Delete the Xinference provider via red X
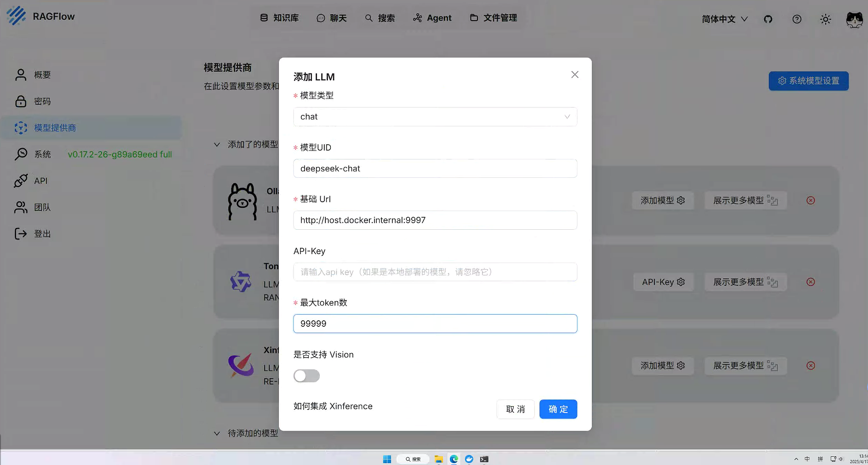This screenshot has height=465, width=868. 811,365
